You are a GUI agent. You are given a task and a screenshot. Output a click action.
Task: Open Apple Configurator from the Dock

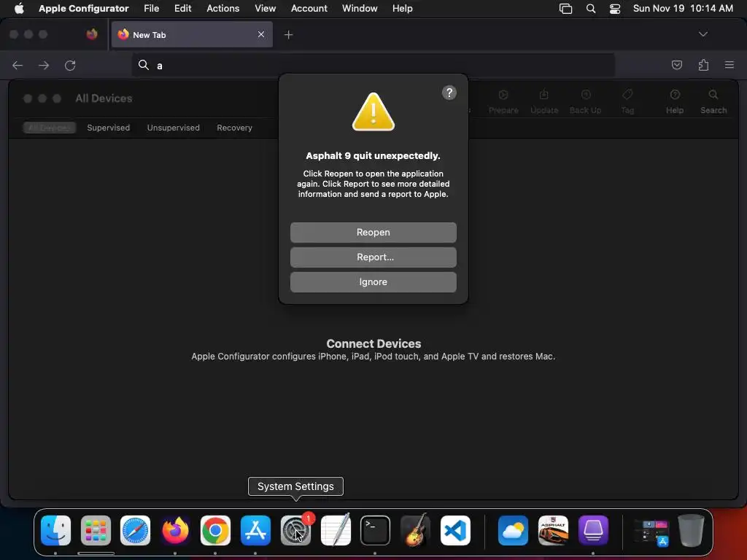[x=592, y=530]
